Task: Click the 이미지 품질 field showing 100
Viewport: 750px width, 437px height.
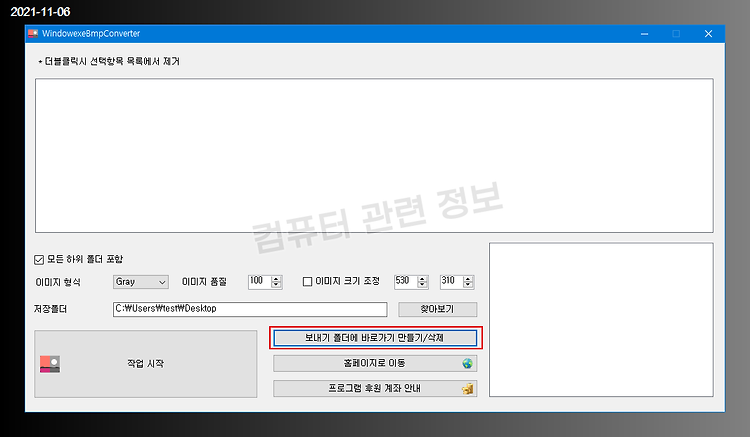Action: point(260,282)
